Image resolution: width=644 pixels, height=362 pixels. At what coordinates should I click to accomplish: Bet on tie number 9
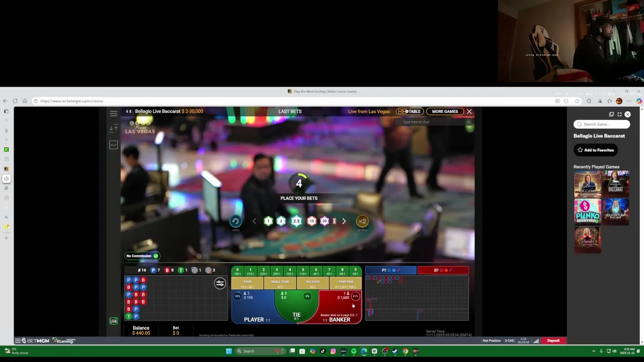point(355,271)
